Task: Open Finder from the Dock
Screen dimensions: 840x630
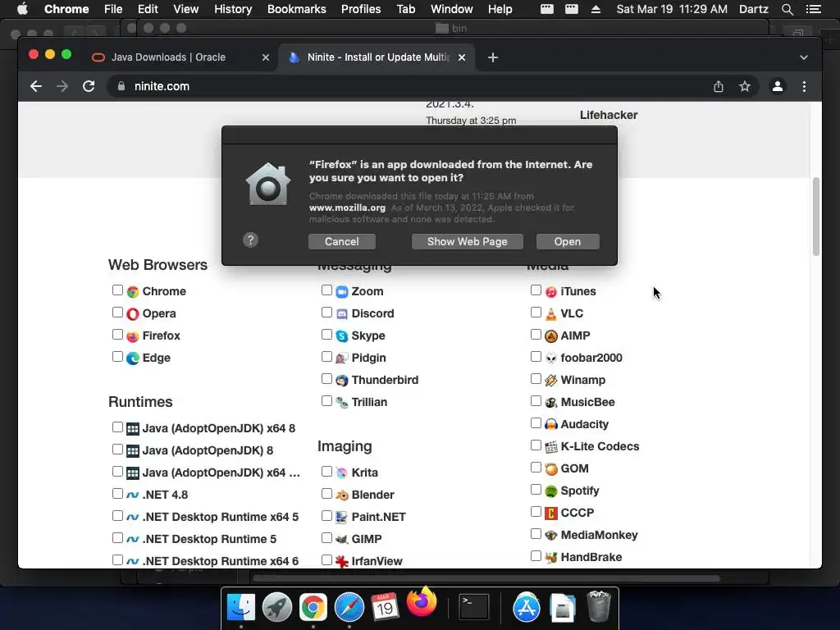Action: pos(240,608)
